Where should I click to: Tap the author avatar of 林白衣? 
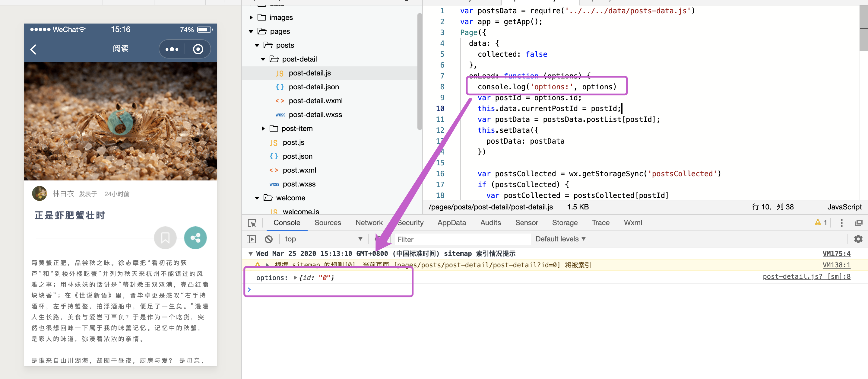pos(40,193)
